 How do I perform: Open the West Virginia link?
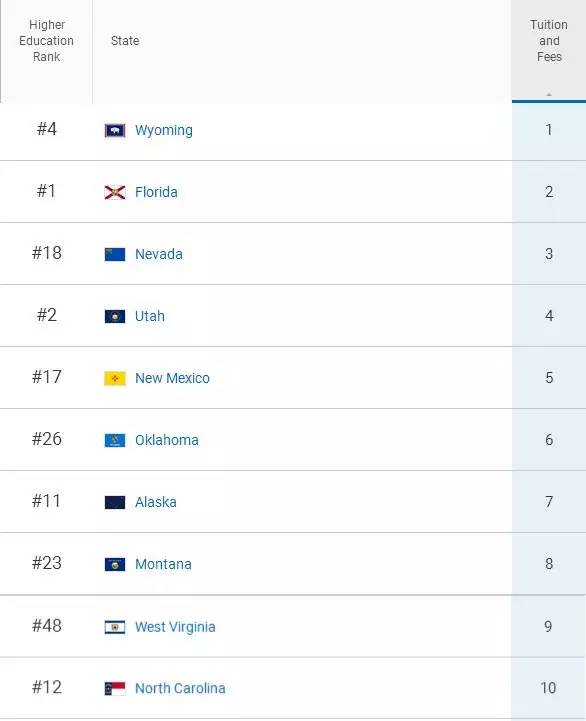click(175, 627)
